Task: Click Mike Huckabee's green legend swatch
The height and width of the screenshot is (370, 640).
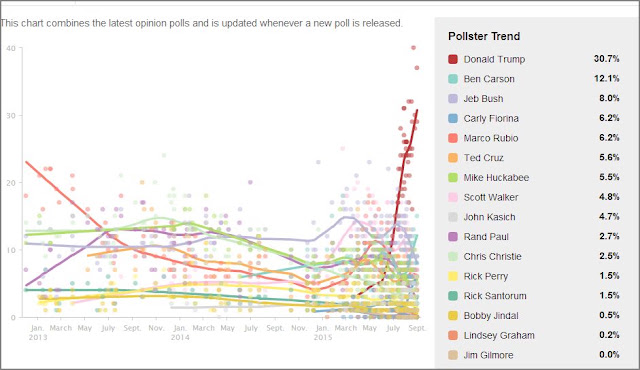Action: (x=453, y=177)
